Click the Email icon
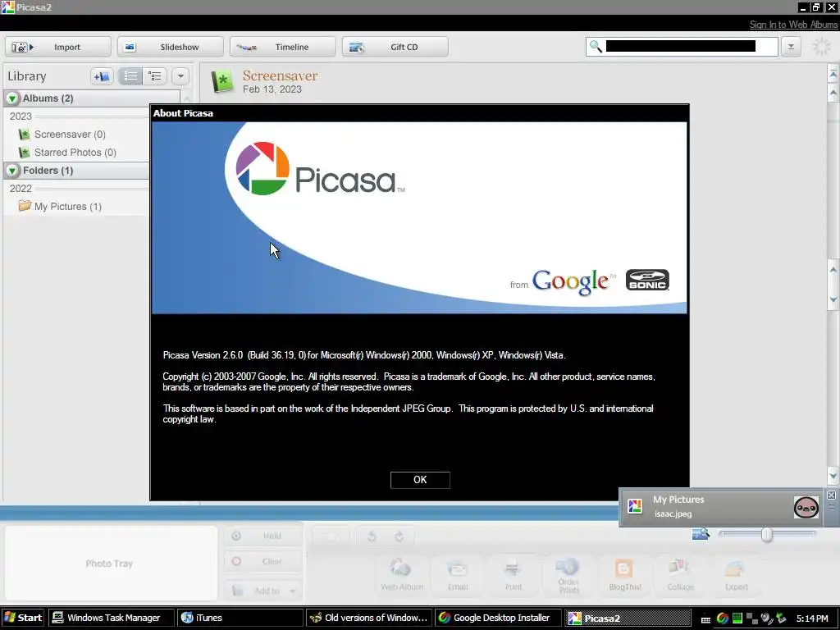This screenshot has width=840, height=630. point(458,574)
